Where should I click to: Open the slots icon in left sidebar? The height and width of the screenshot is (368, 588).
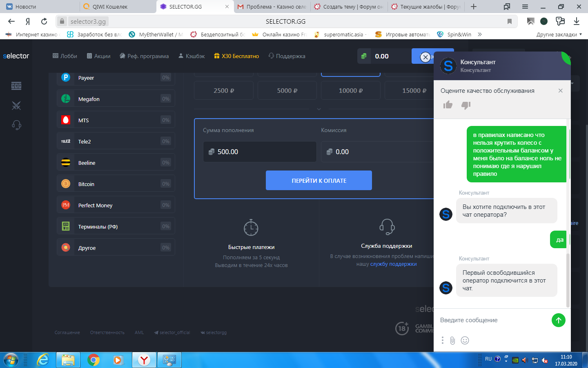tap(16, 86)
